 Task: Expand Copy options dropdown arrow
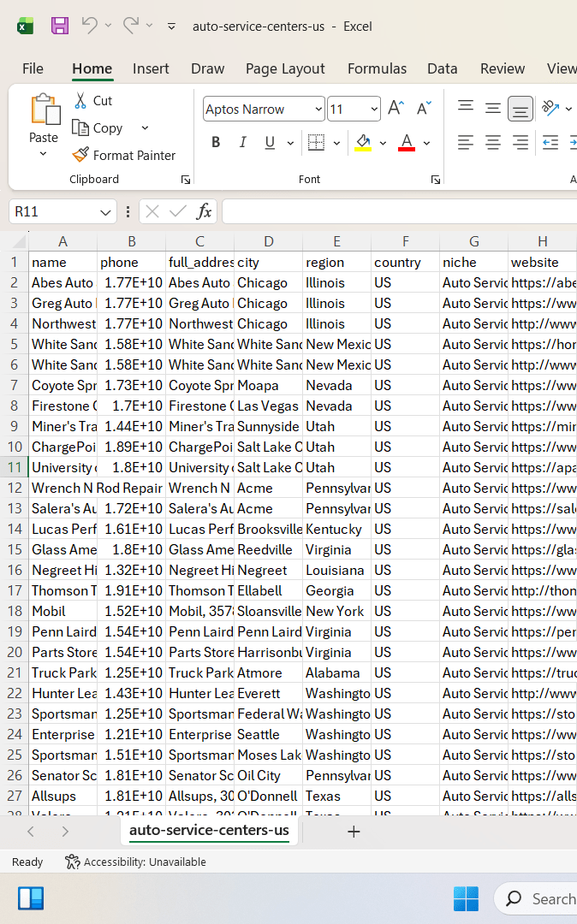[145, 127]
